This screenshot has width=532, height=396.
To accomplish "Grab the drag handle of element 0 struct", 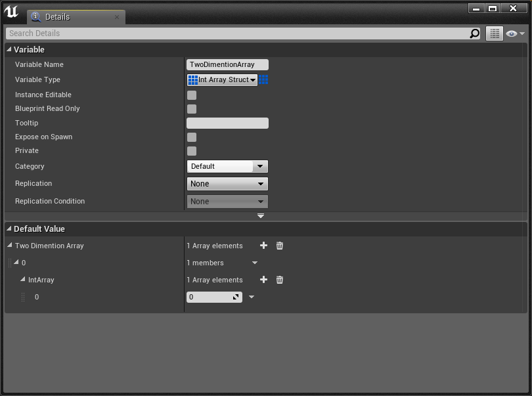I will click(10, 263).
